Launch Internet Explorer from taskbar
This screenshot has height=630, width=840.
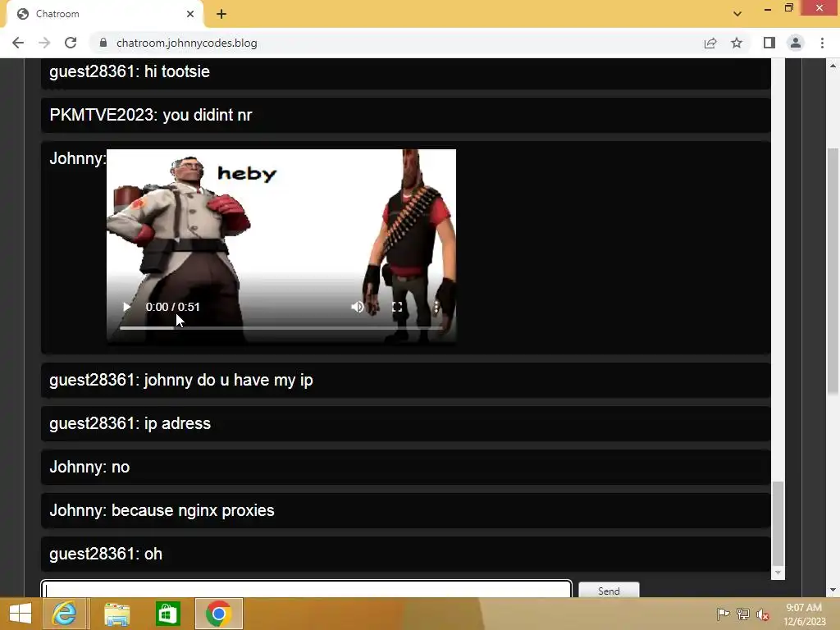(x=64, y=614)
